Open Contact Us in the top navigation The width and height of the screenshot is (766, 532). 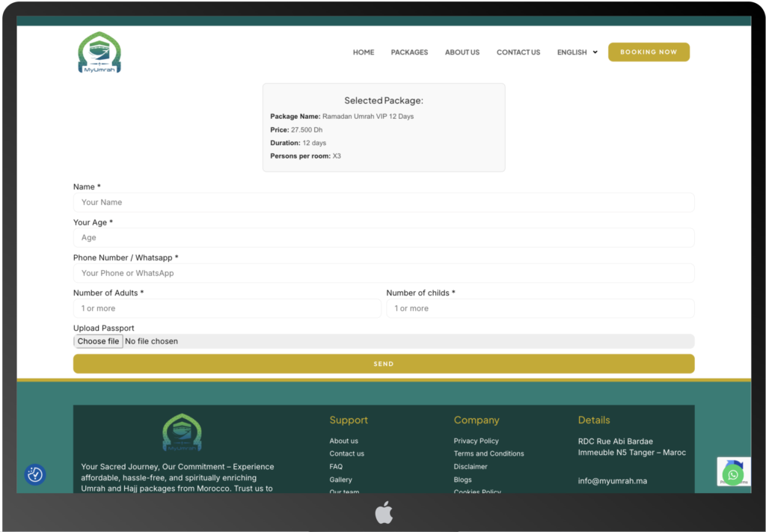click(518, 52)
